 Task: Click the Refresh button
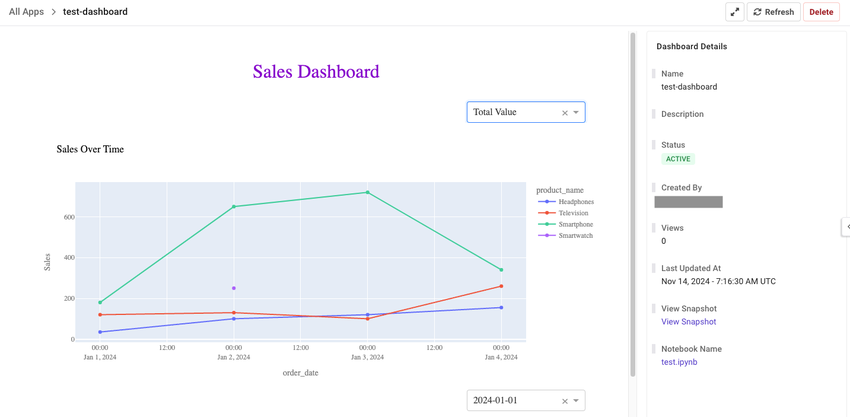[773, 12]
